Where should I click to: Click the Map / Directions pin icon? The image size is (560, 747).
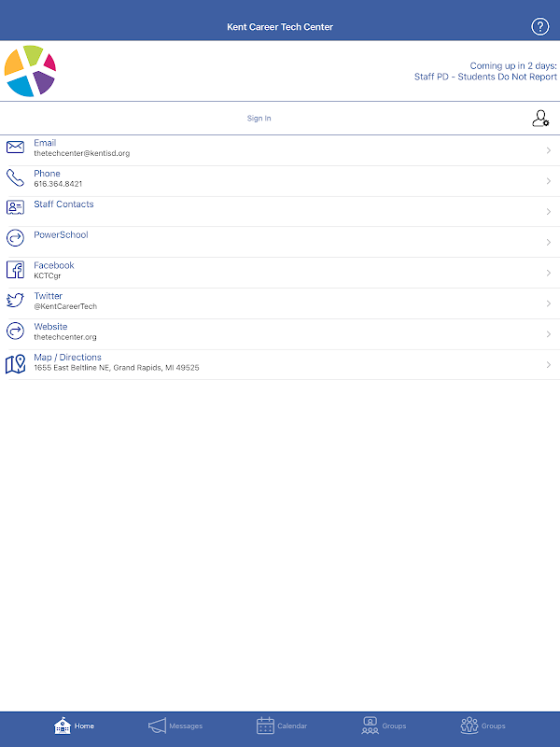click(15, 364)
